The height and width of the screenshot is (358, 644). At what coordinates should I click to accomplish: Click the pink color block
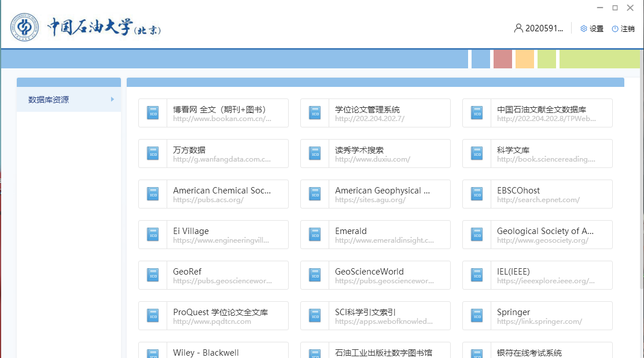click(502, 59)
